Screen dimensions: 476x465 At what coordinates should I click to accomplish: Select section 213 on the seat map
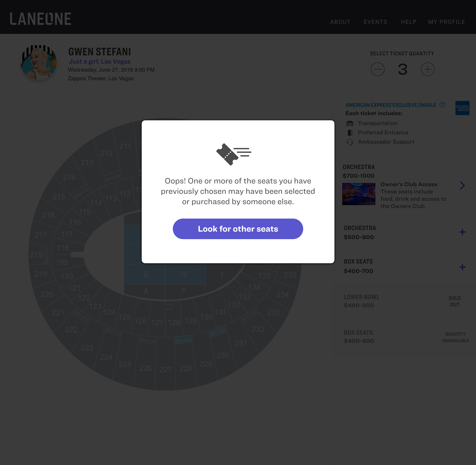87,163
